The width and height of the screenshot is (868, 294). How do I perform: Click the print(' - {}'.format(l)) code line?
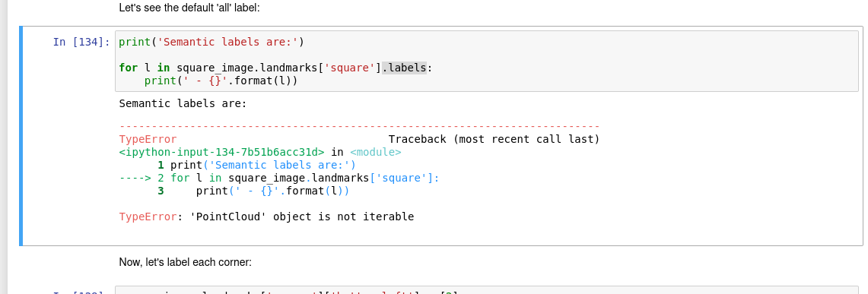pyautogui.click(x=221, y=81)
